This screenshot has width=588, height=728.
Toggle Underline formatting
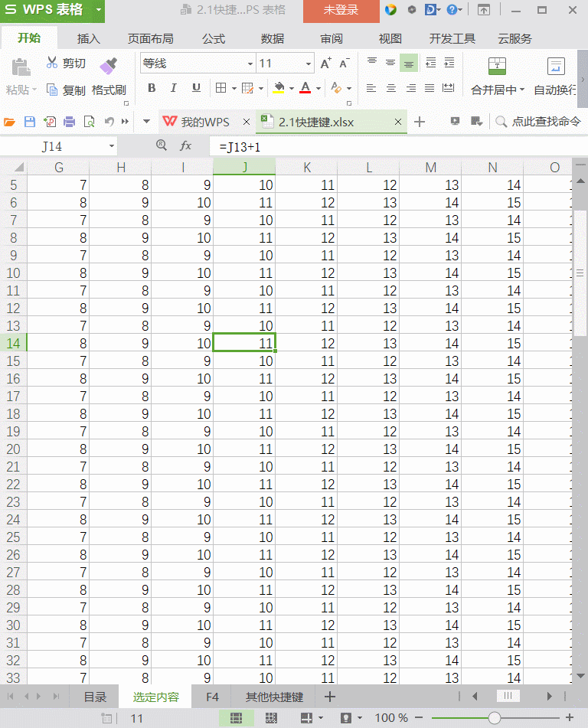point(194,89)
